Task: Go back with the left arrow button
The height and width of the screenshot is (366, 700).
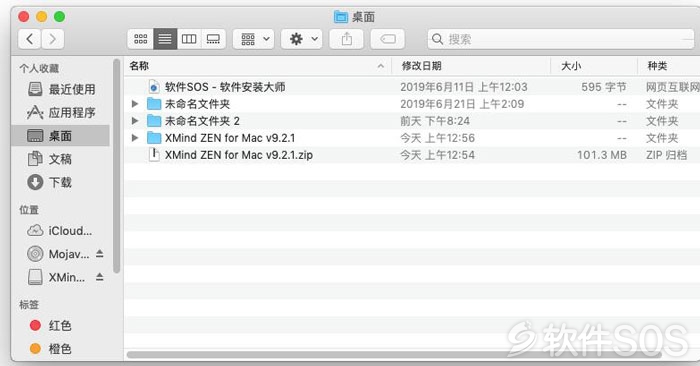Action: click(x=29, y=39)
